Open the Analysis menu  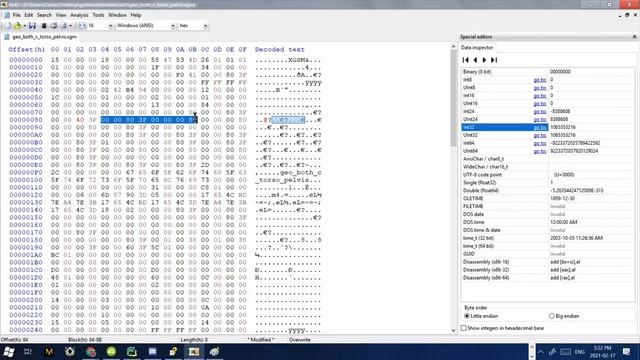79,15
